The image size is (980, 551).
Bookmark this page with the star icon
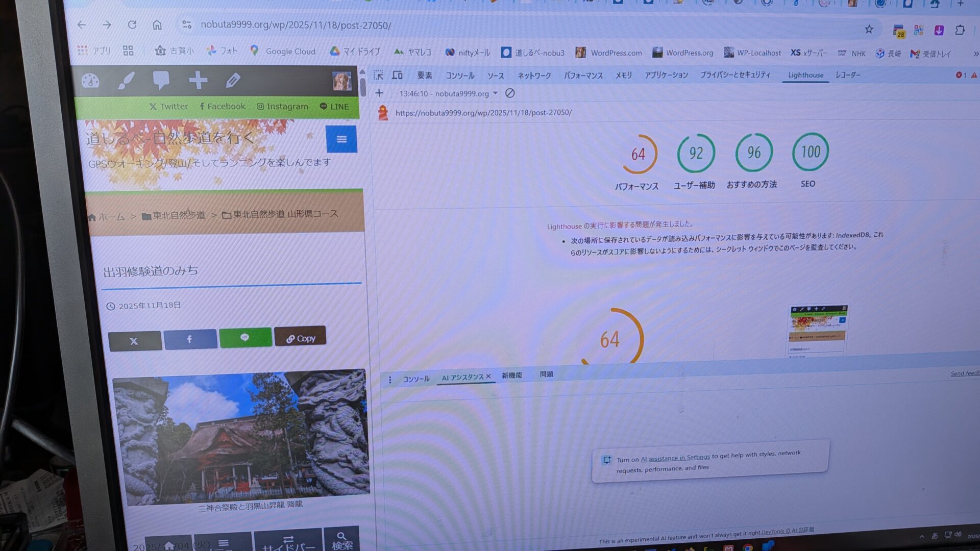869,30
